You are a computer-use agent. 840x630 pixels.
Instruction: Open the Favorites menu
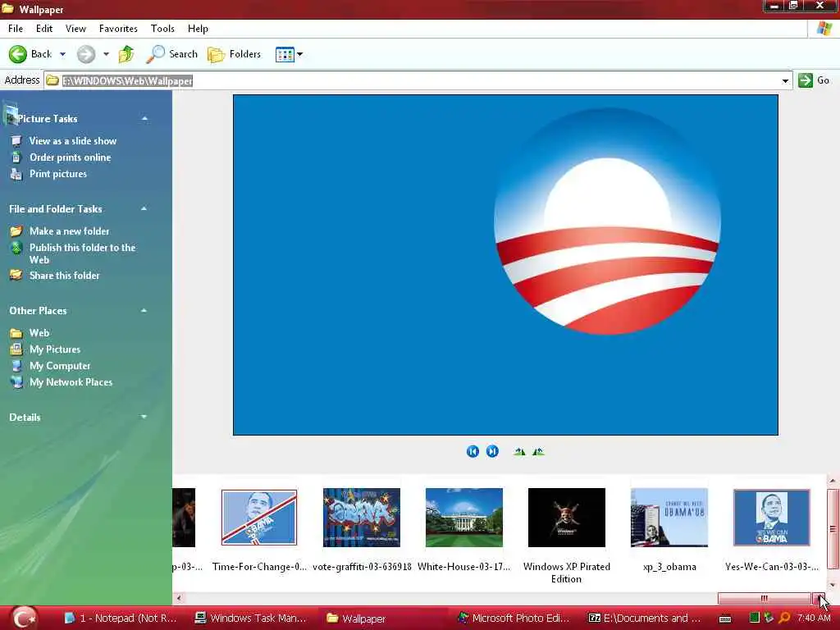coord(118,29)
